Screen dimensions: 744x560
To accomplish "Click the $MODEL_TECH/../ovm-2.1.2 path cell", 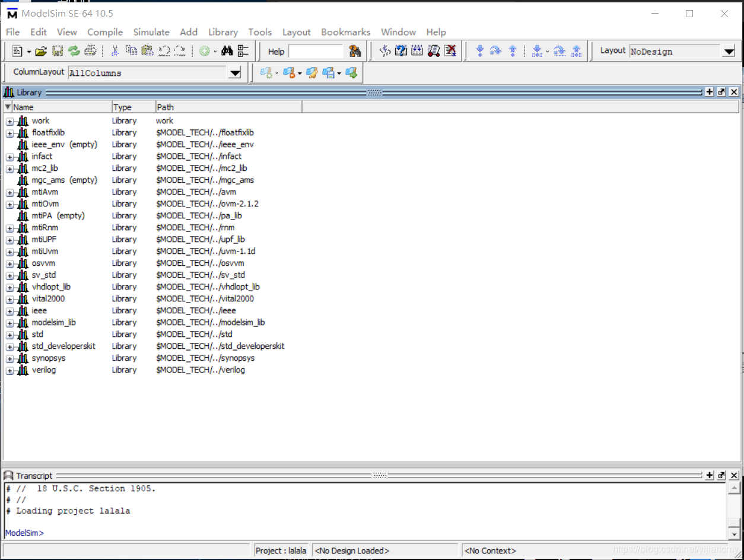I will 207,204.
